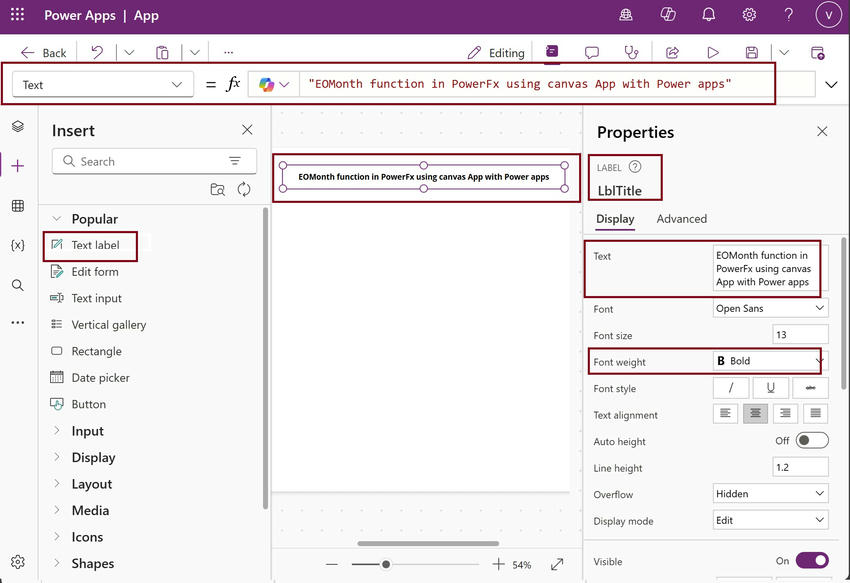Open the help icon next to LABEL
Screen dimensions: 850x583
point(635,167)
